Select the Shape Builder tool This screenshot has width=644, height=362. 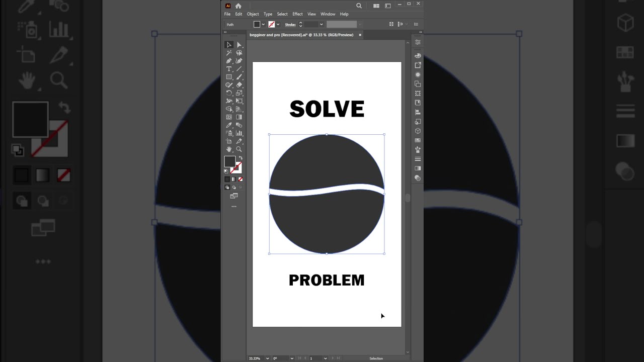pos(229,109)
